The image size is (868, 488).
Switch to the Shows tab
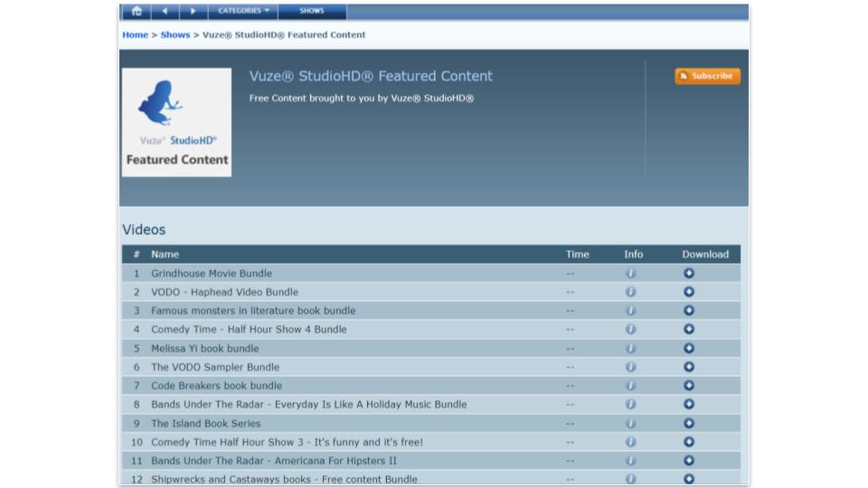coord(312,11)
